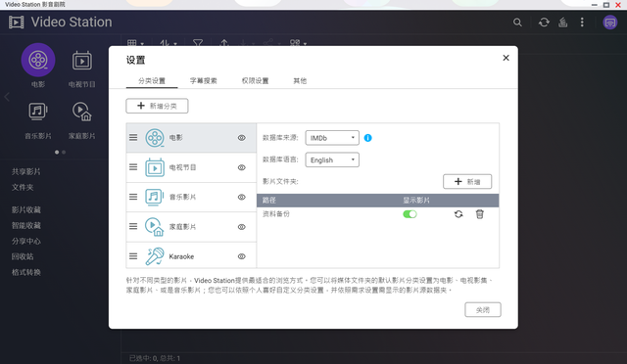Select the 电影 row in category list
This screenshot has width=627, height=364.
191,138
